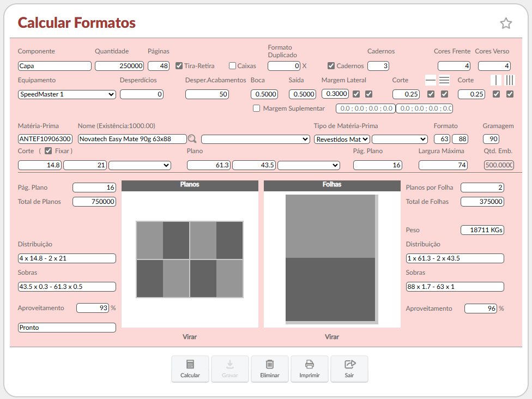
Task: Tick the Margem Suplementar checkbox
Action: pos(257,108)
